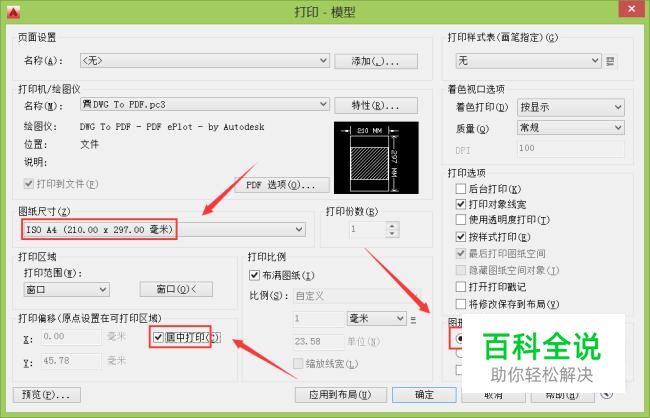Screen dimensions: 650x418
Task: Open the 着色打印(D) dropdown showing 按显示
Action: 570,107
